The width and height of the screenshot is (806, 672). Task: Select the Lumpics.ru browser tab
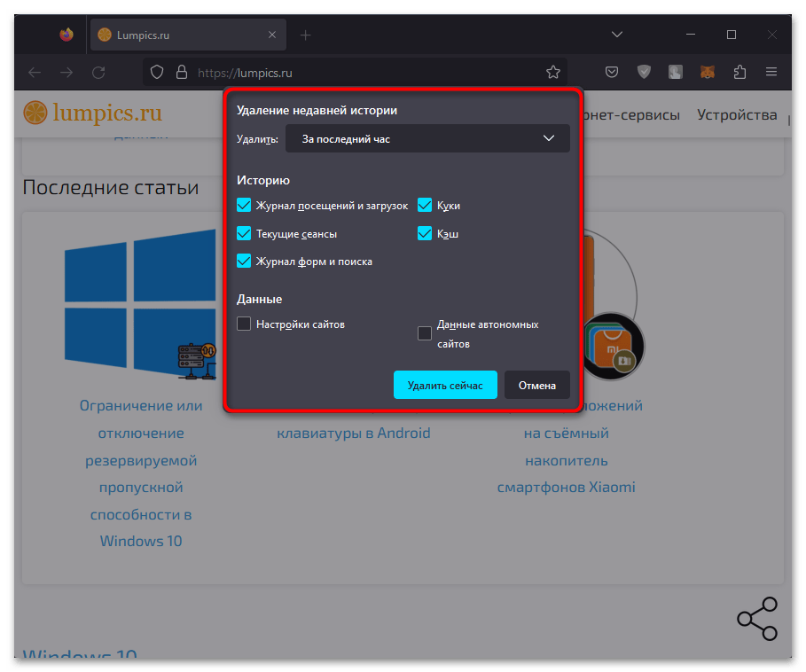point(177,35)
